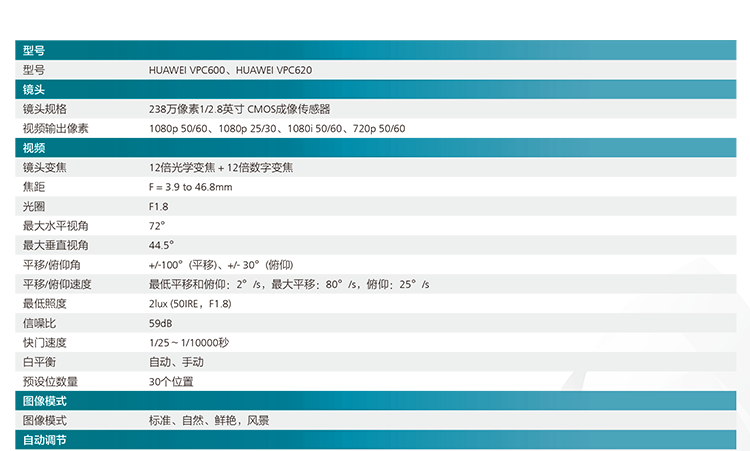Viewport: 750px width, 451px height.
Task: Click the 自动调节 section header at bottom
Action: point(380,440)
